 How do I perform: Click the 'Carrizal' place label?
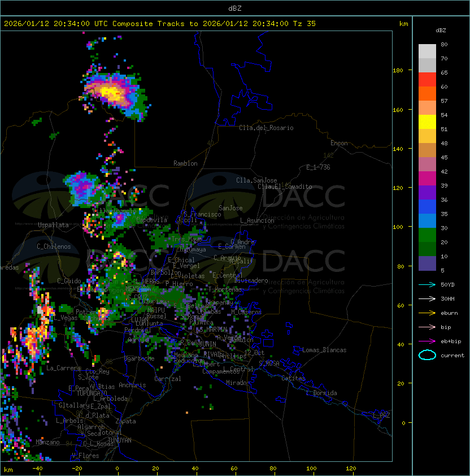pyautogui.click(x=167, y=379)
